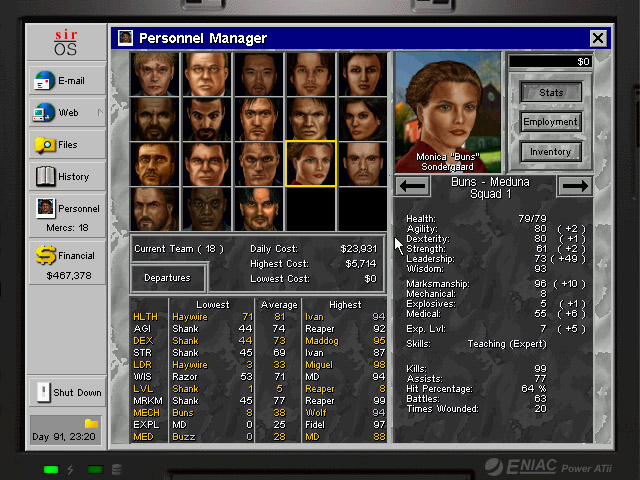Image resolution: width=640 pixels, height=480 pixels.
Task: Click the sirOS logo
Action: (66, 42)
